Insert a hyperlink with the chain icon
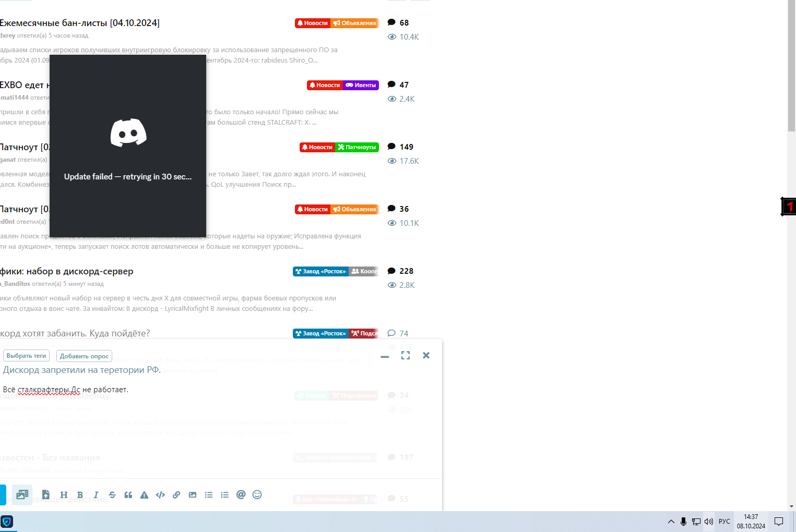 coord(176,495)
